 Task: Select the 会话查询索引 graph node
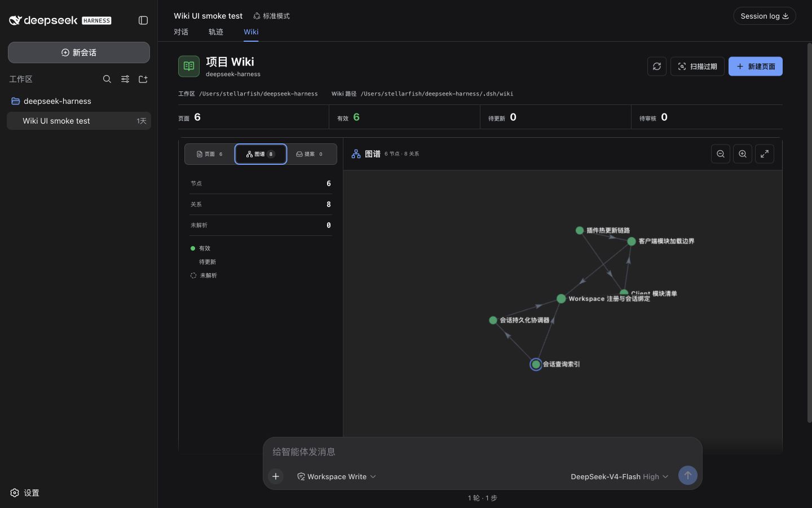pos(536,365)
